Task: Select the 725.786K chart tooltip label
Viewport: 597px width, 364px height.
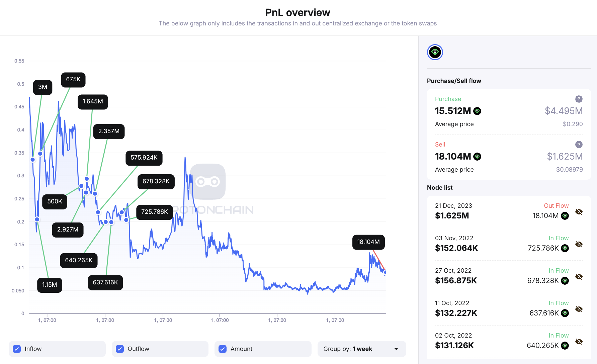Action: [154, 212]
